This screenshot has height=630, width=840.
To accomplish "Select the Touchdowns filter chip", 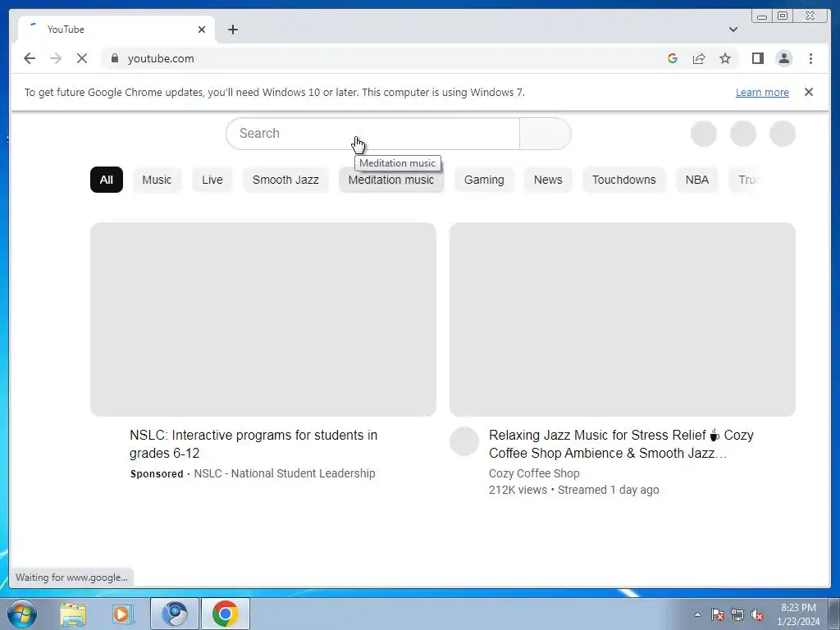I will pos(623,180).
